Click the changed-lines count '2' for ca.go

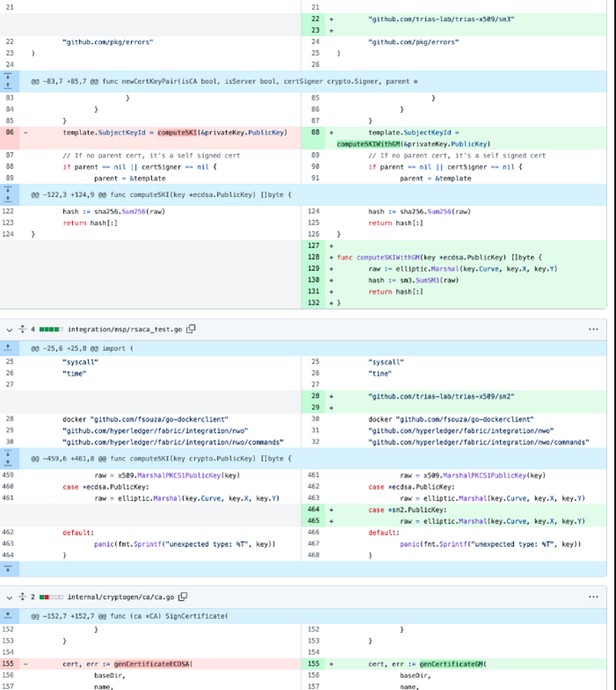point(33,597)
